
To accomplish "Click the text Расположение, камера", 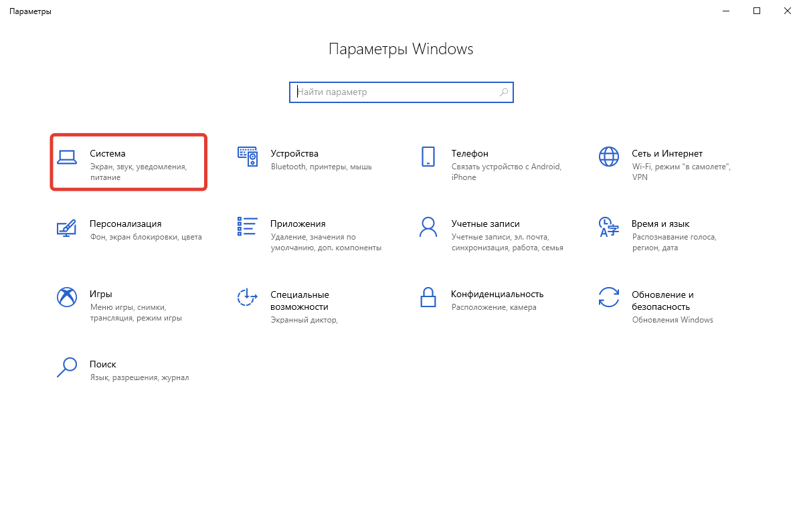I will point(494,307).
